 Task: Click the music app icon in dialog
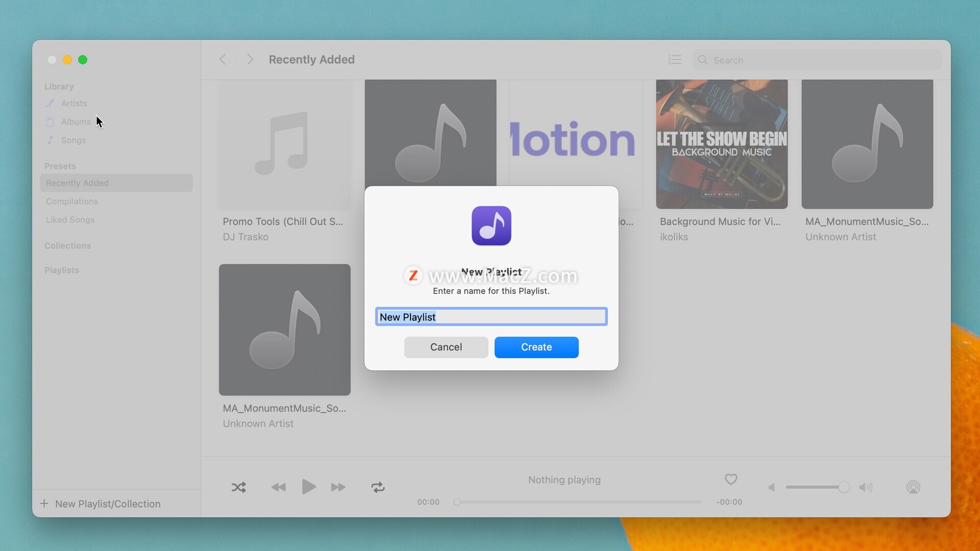492,226
